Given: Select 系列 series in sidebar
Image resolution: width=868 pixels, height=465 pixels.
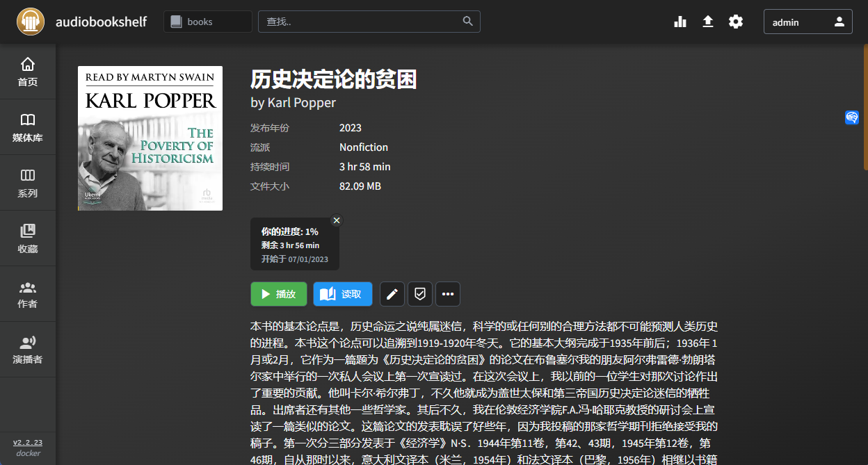Looking at the screenshot, I should [28, 183].
